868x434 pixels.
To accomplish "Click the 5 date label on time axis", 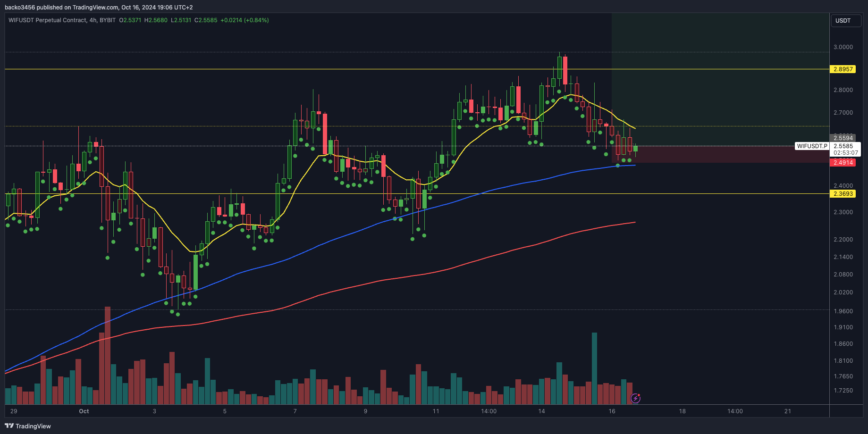I will tap(225, 411).
